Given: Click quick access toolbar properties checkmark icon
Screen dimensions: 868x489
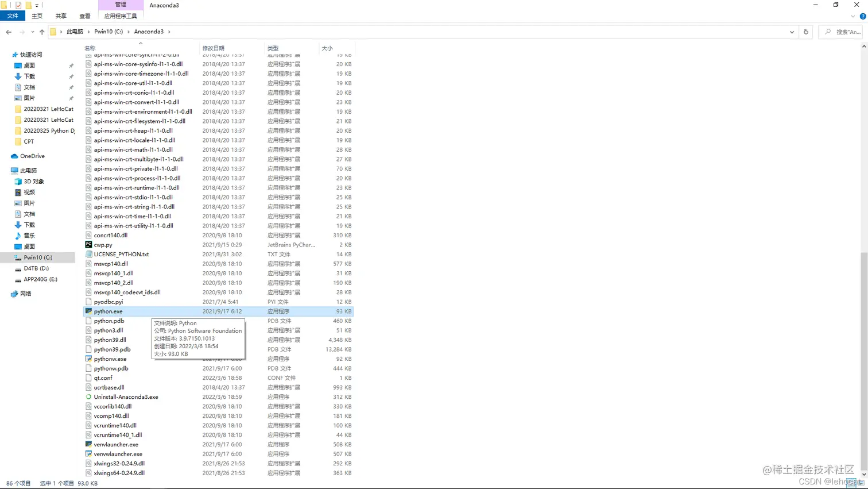Looking at the screenshot, I should point(18,5).
